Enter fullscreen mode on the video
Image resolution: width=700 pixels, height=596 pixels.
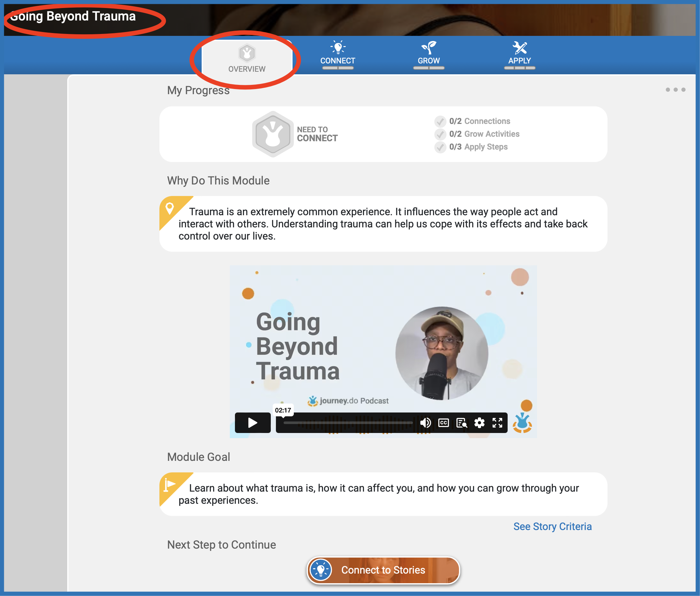497,423
